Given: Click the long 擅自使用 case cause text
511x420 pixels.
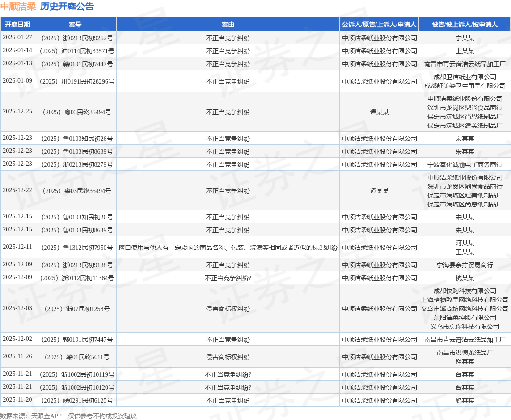Looking at the screenshot, I should point(228,248).
